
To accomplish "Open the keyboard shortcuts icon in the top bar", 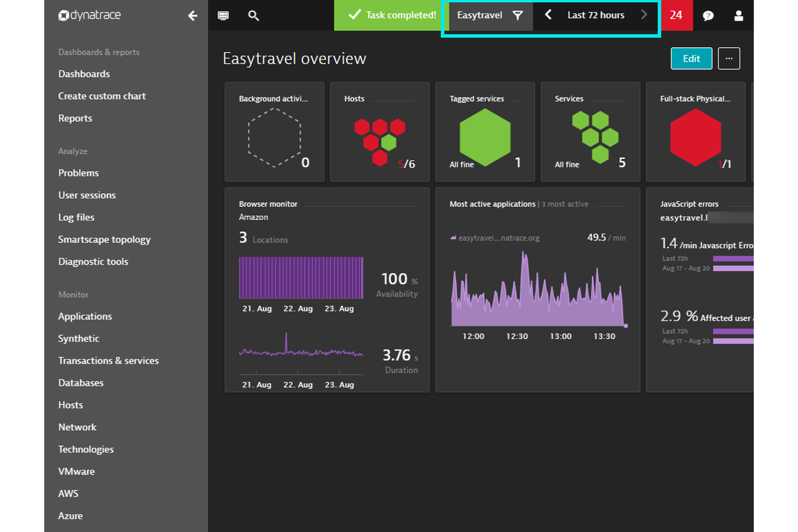I will click(223, 15).
